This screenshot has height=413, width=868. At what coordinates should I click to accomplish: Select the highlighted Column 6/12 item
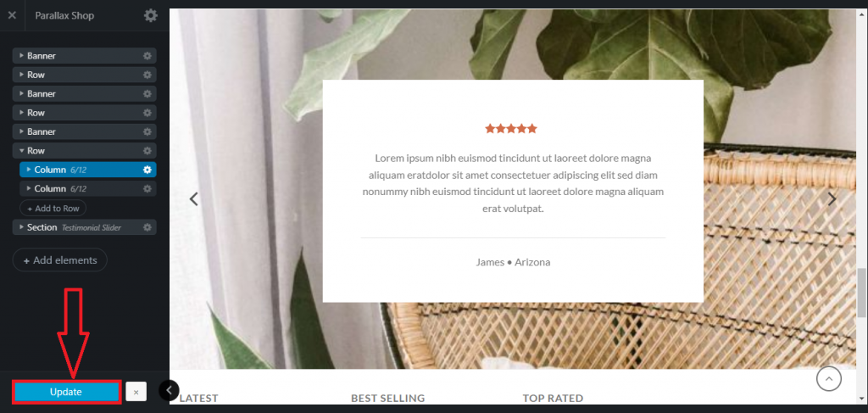tap(88, 170)
